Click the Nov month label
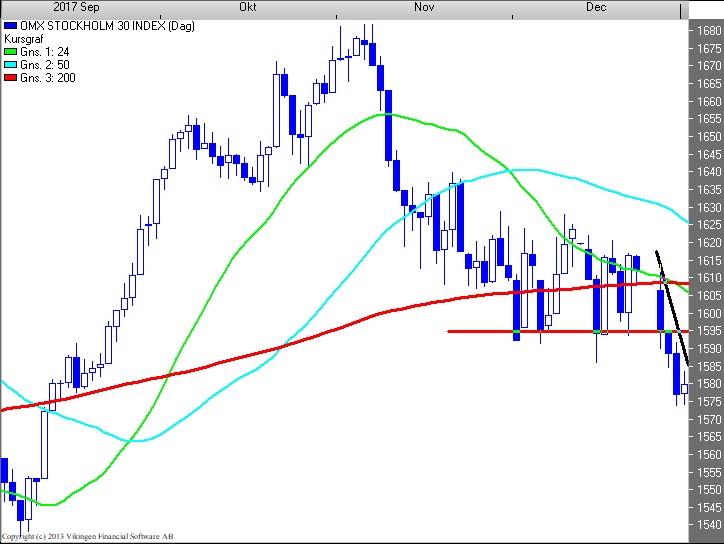Viewport: 724px width, 544px height. coord(424,7)
